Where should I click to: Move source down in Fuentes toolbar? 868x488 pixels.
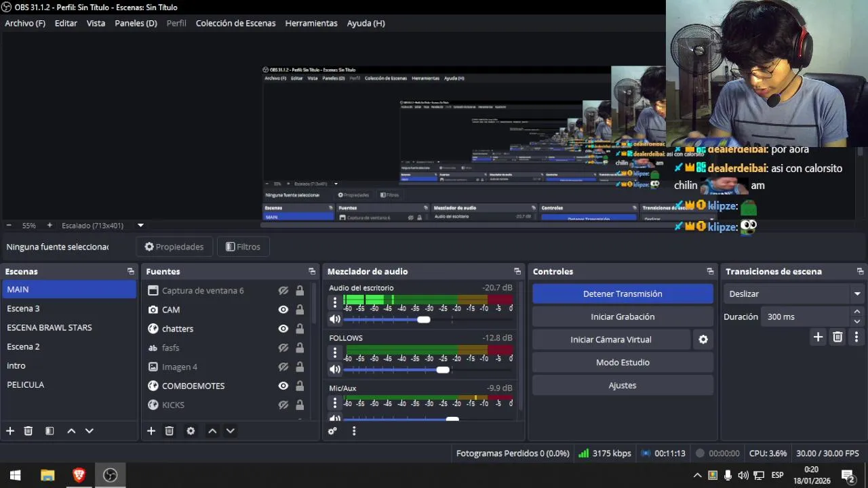[230, 431]
